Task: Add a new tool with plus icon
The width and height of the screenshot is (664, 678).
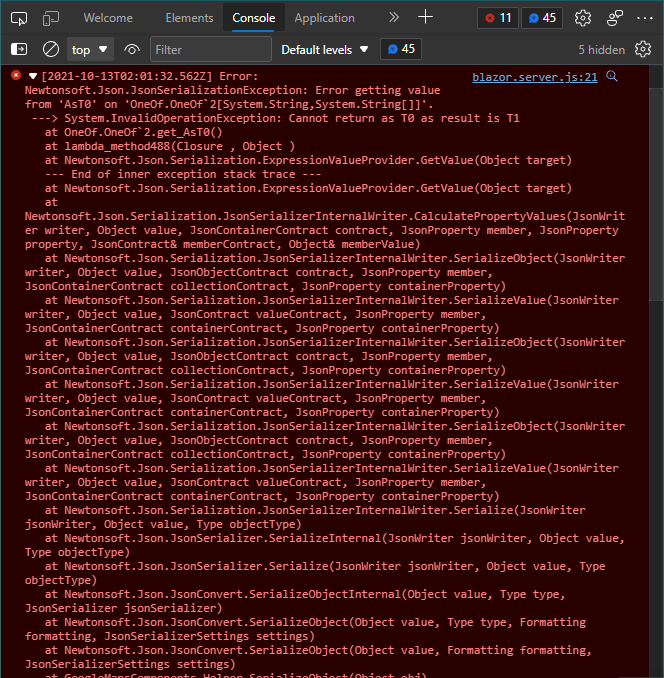Action: click(x=425, y=17)
